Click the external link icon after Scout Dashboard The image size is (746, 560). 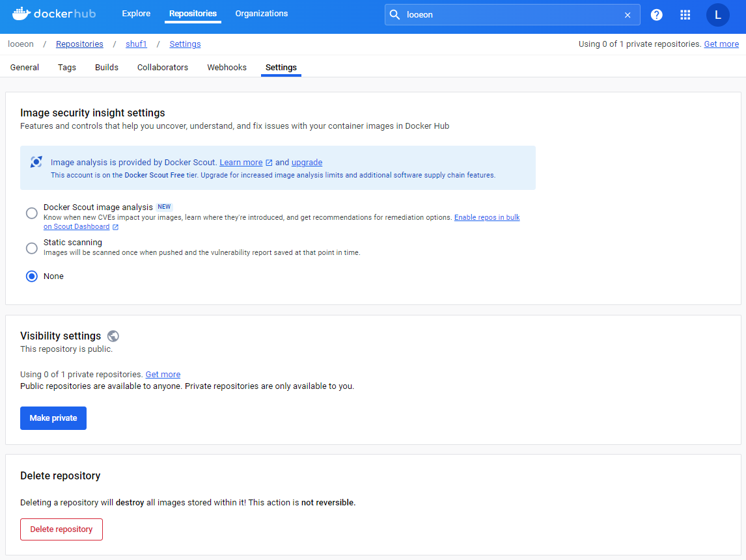click(115, 227)
